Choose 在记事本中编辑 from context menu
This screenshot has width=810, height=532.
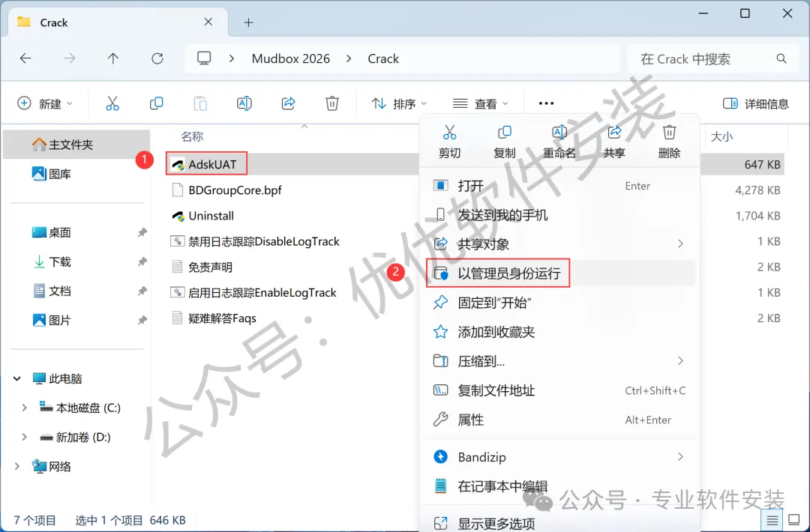(x=560, y=486)
